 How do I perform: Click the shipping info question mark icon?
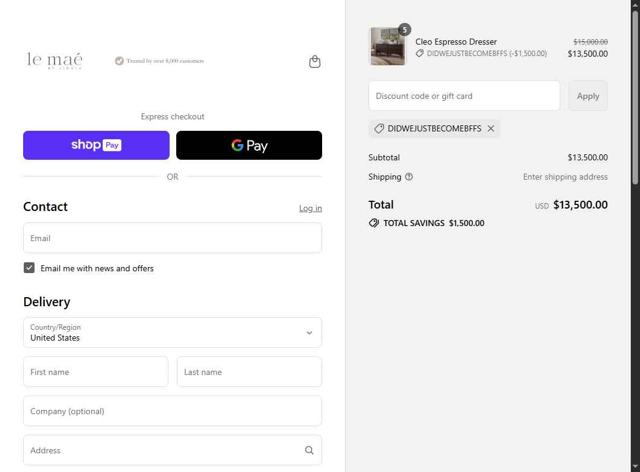(x=409, y=177)
